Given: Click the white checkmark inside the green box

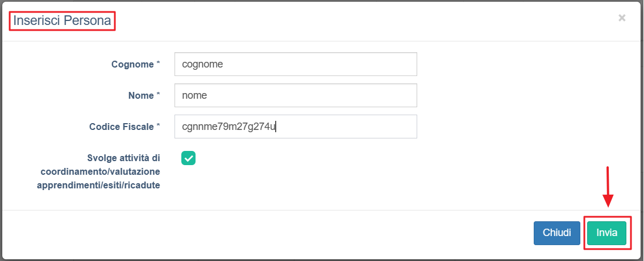Looking at the screenshot, I should pyautogui.click(x=188, y=158).
